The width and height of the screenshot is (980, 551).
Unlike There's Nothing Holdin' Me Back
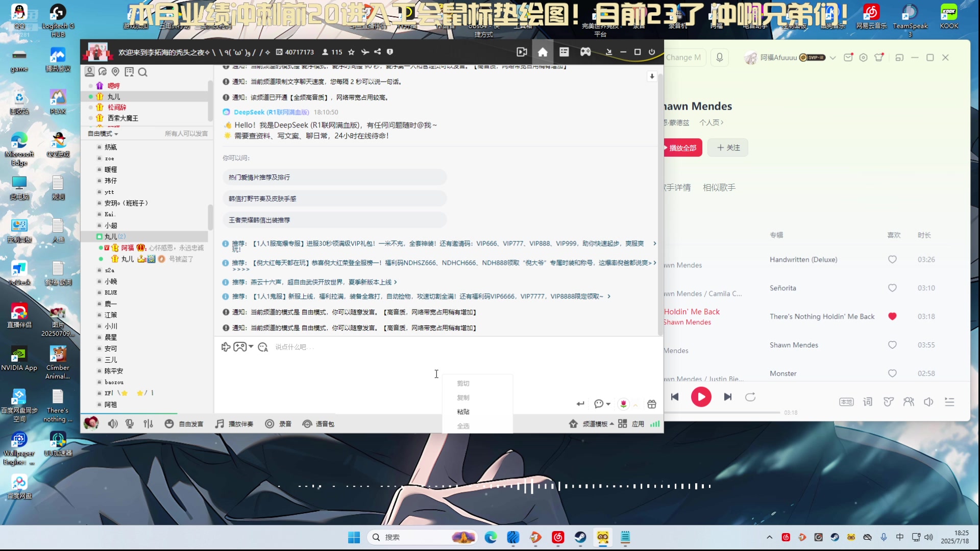click(x=892, y=316)
